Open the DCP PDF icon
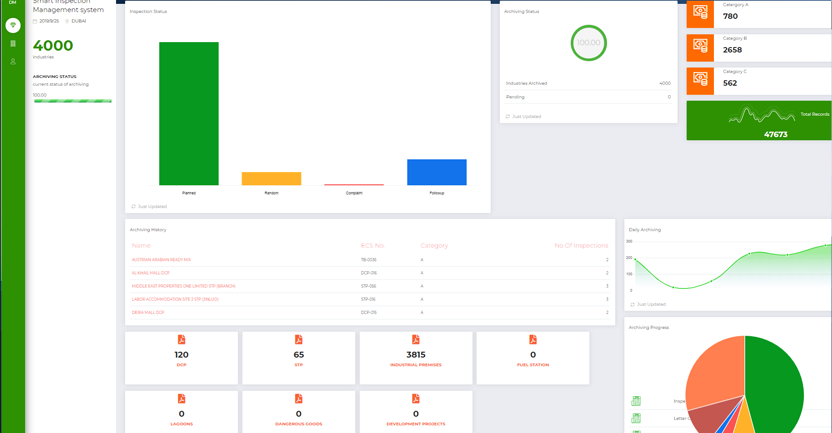The image size is (832, 433). 181,340
